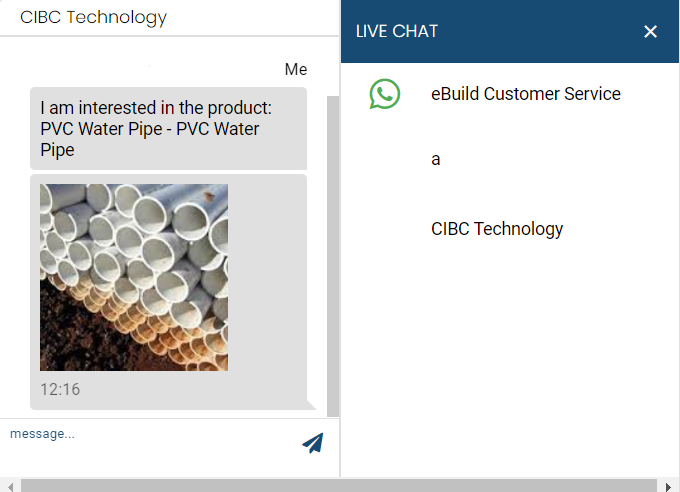The width and height of the screenshot is (680, 492).
Task: Click the horizontal scrollbar at bottom
Action: coord(340,485)
